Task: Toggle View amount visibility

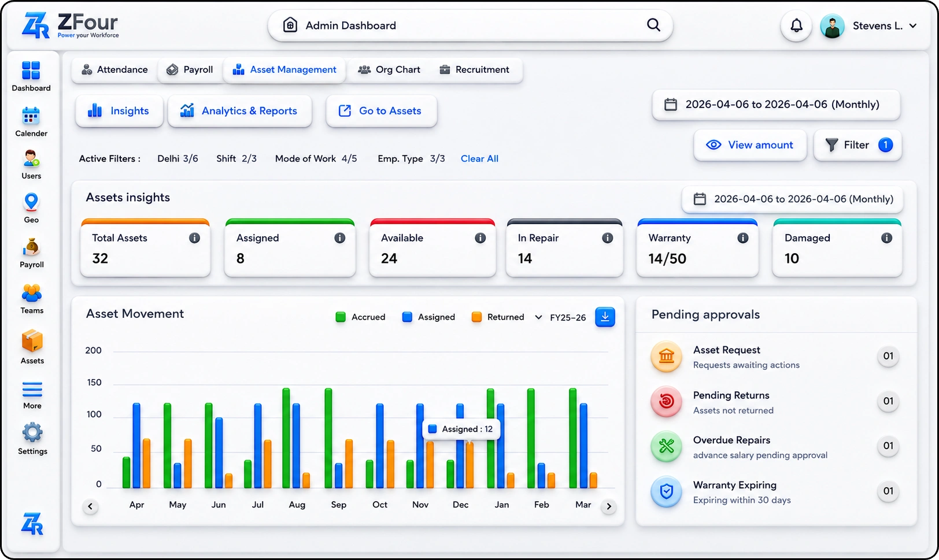Action: coord(750,145)
